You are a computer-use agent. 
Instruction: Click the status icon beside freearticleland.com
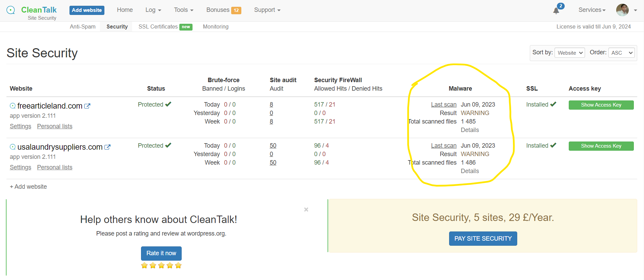pyautogui.click(x=13, y=106)
